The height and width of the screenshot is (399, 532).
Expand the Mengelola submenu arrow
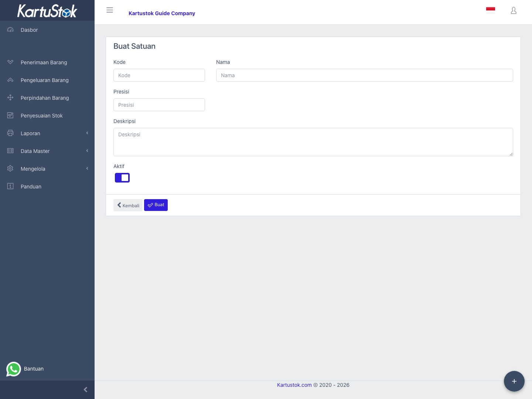(87, 168)
